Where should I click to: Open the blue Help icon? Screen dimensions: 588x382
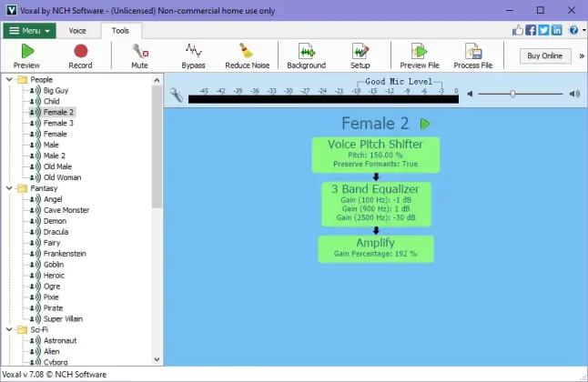573,30
